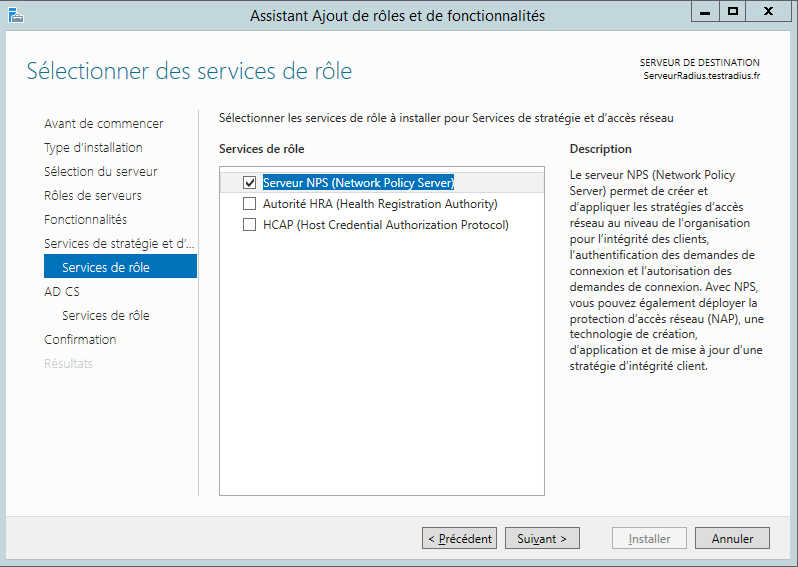Enable Autorité HRA (Health Registration Authority) checkbox

[x=250, y=204]
